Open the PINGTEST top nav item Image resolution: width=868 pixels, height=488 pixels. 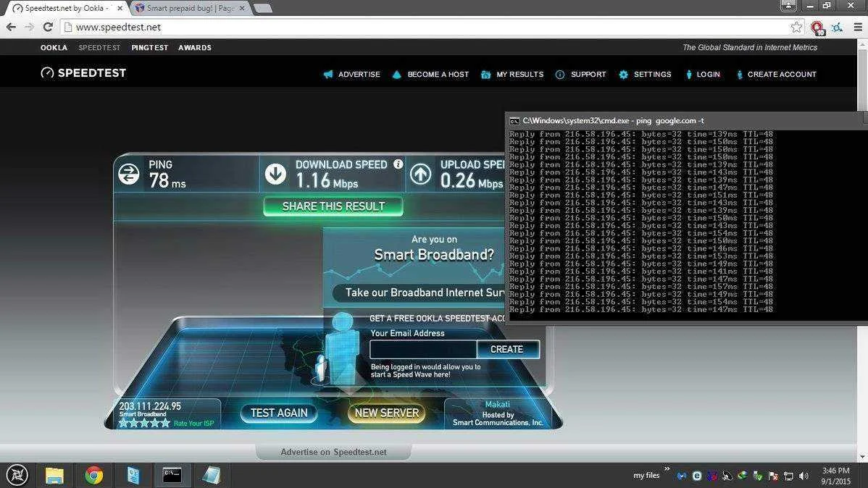pyautogui.click(x=149, y=48)
